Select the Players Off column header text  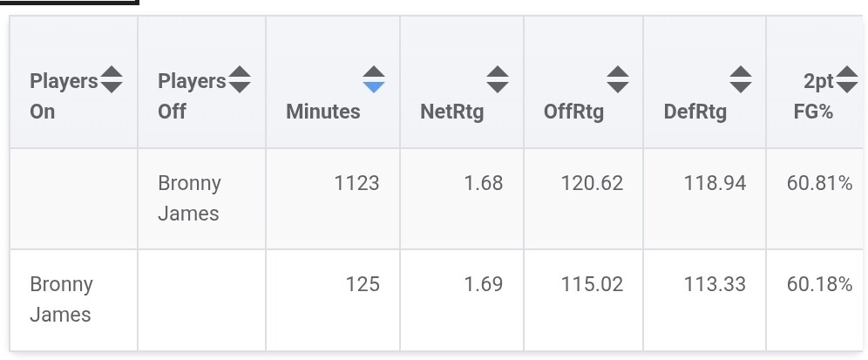[x=191, y=96]
